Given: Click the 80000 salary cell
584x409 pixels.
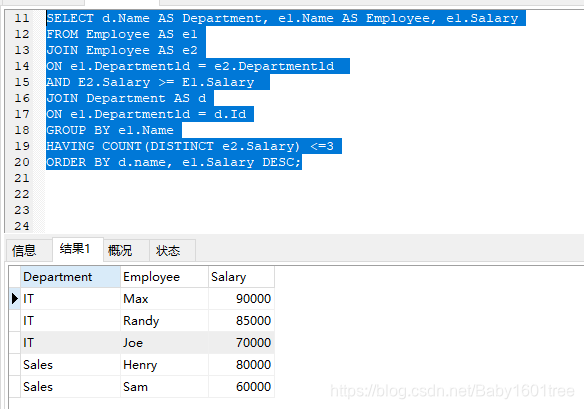Looking at the screenshot, I should (241, 365).
